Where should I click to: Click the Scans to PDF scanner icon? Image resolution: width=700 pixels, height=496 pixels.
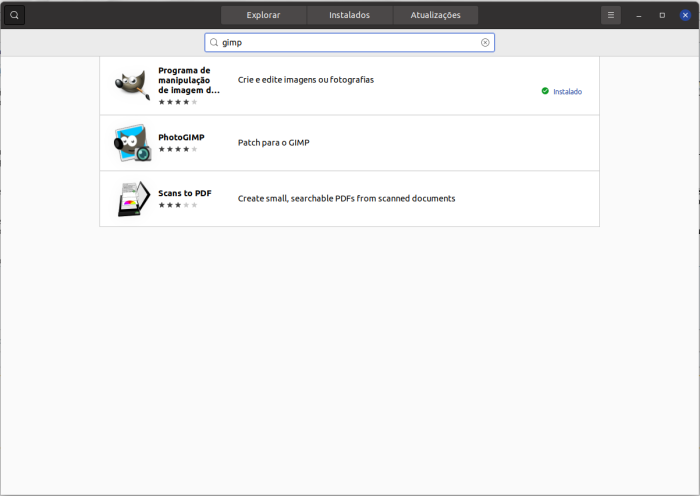point(133,199)
